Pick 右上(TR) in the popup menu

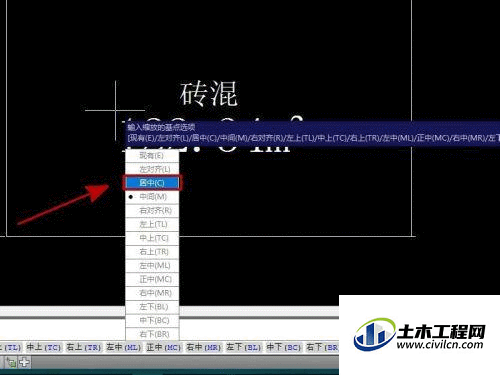click(152, 252)
